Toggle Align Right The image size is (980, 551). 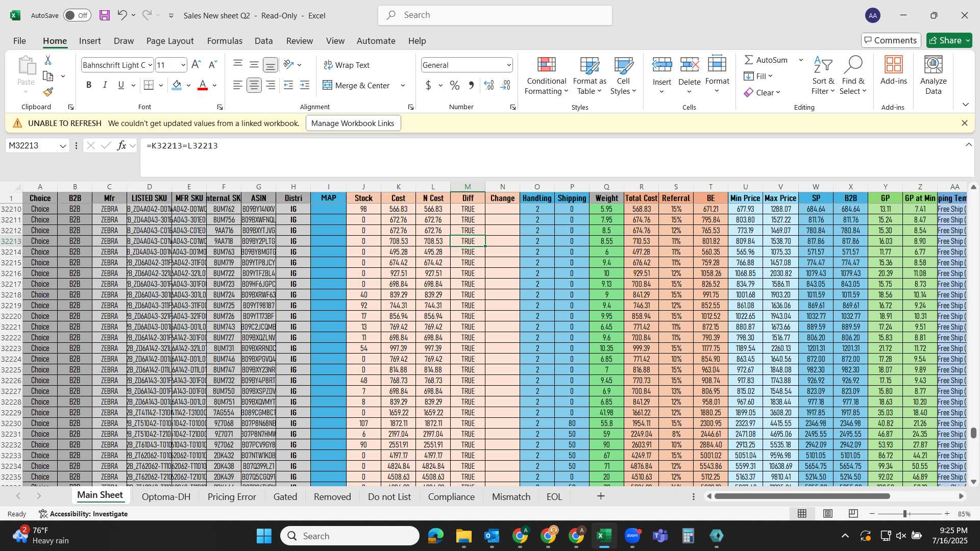271,85
